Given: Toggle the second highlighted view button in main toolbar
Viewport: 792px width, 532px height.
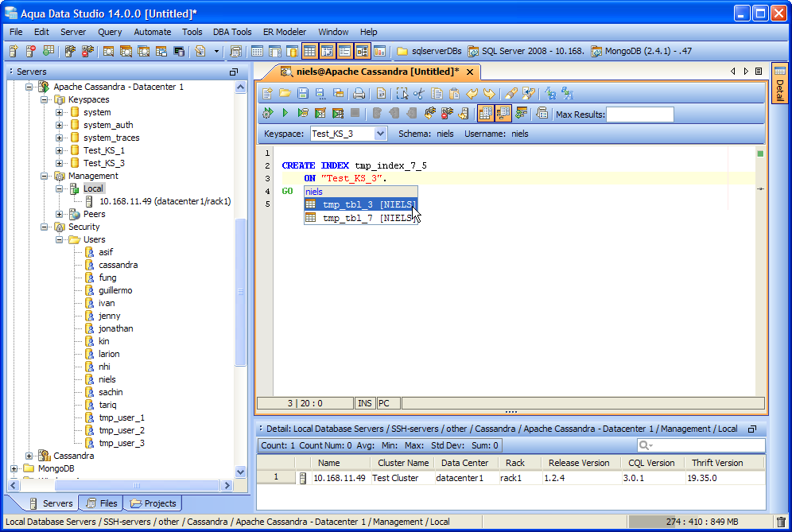Looking at the screenshot, I should pos(328,51).
